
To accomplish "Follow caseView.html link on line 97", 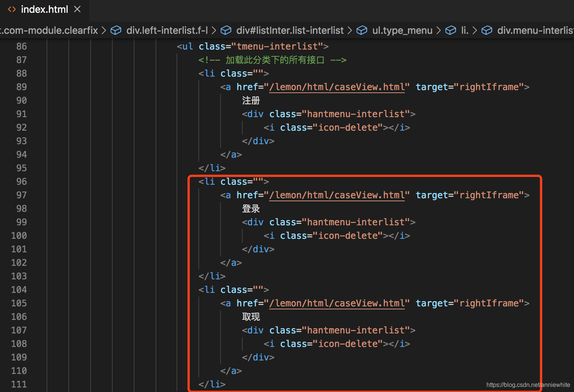I will click(x=337, y=195).
